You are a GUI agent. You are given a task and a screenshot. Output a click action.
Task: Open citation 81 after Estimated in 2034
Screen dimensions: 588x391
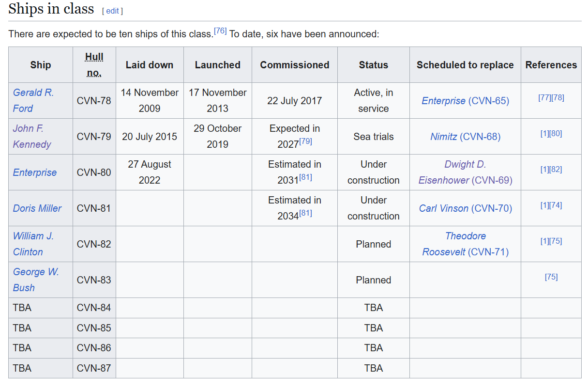coord(305,213)
